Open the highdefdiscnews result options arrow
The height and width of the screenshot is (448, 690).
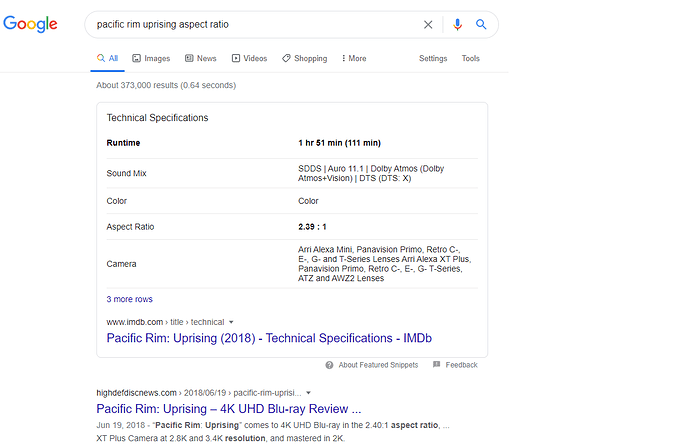click(x=309, y=393)
